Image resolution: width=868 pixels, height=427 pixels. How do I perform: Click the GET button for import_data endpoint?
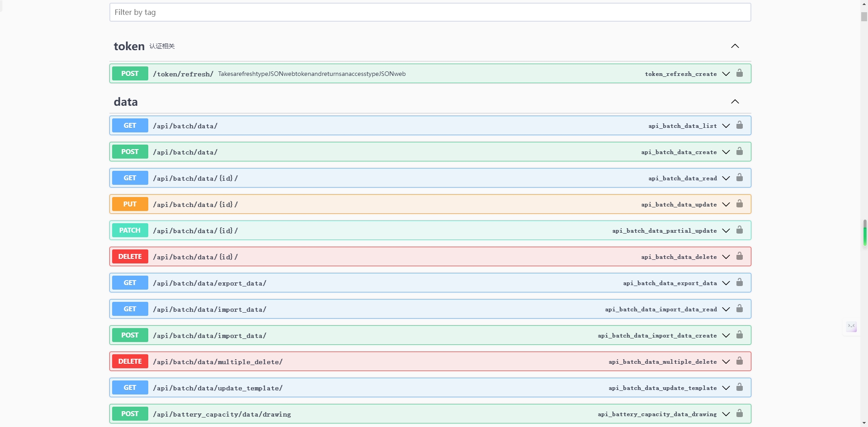130,309
